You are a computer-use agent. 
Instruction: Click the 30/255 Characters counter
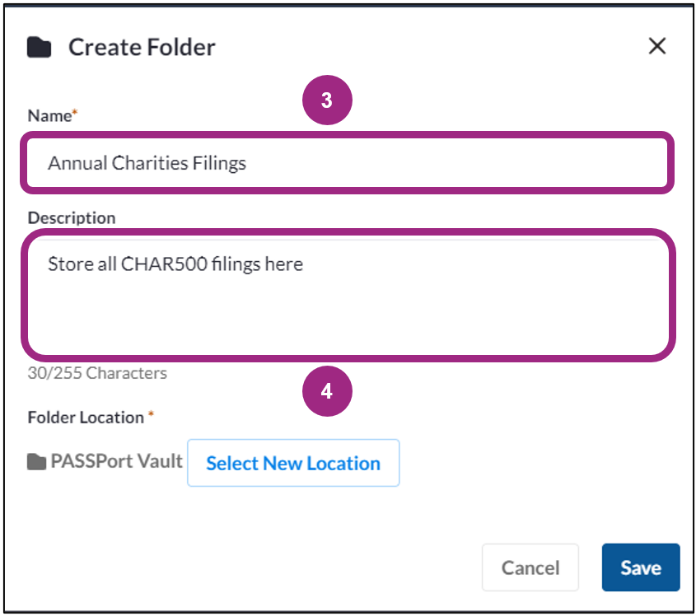coord(98,373)
